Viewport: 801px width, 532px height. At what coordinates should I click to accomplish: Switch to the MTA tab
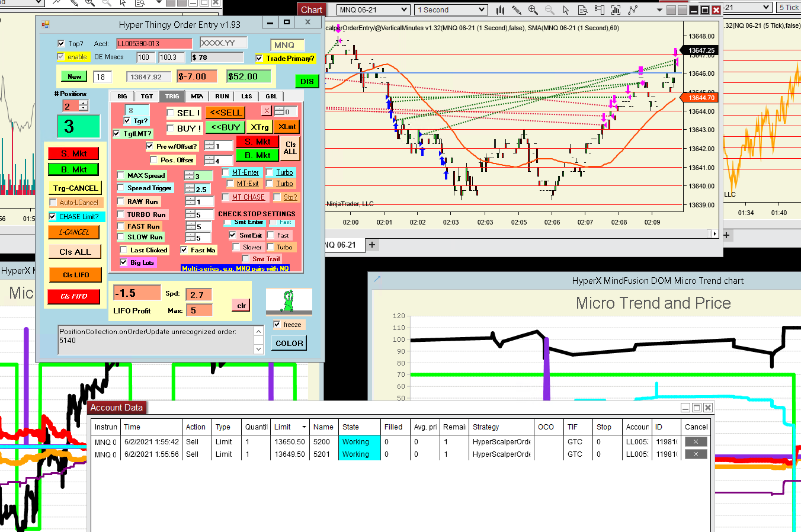(197, 97)
